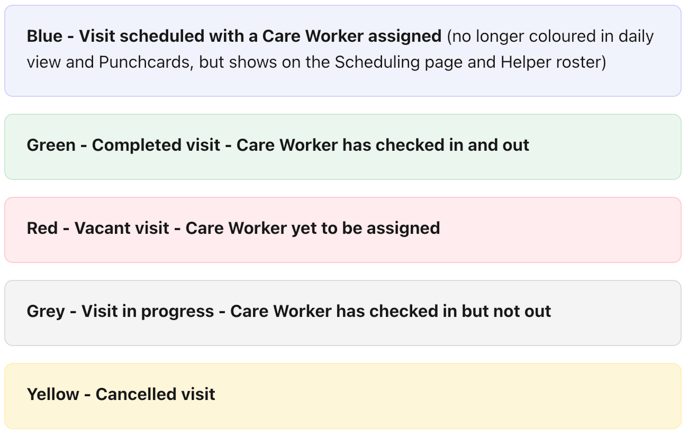Click the 'Cancelled visit' text
Image resolution: width=688 pixels, height=436 pixels.
pos(155,394)
